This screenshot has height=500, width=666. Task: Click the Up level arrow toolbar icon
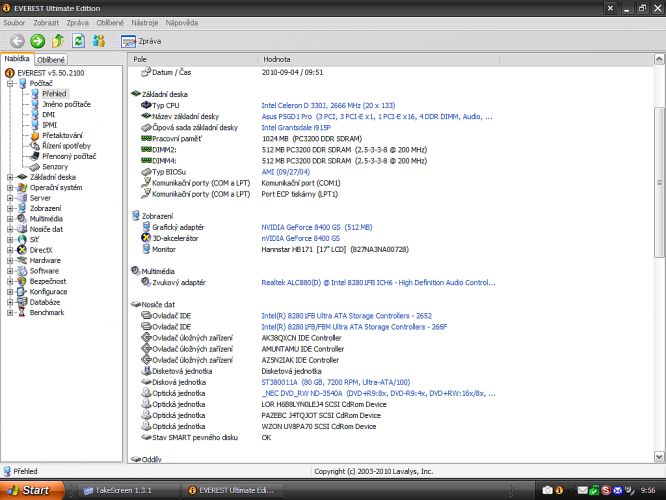tap(58, 41)
